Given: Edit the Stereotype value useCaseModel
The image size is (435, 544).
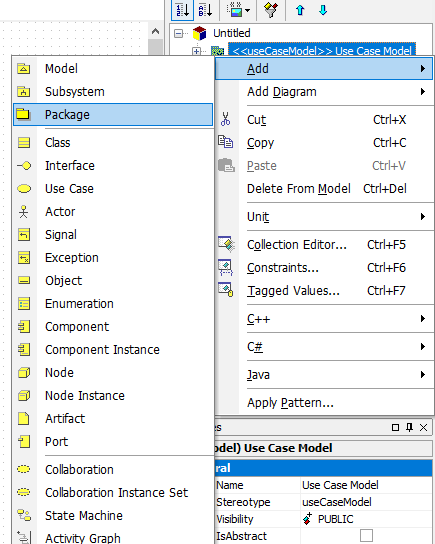Looking at the screenshot, I should click(x=366, y=502).
